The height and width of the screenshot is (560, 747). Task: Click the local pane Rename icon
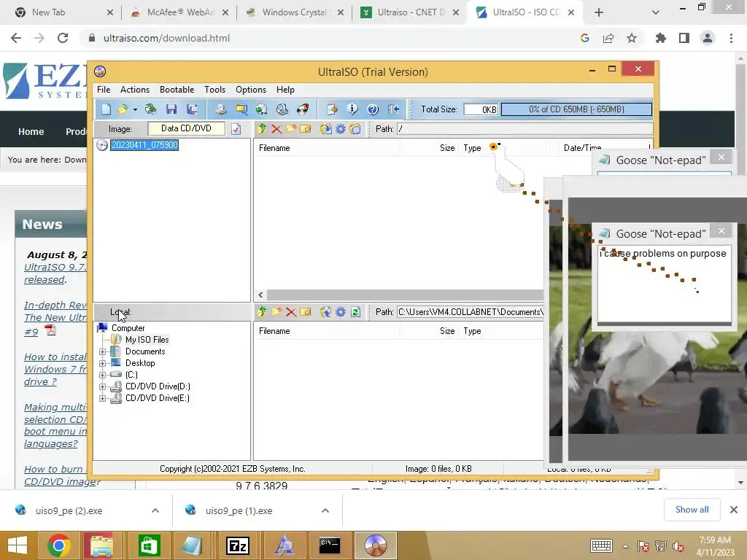(x=306, y=312)
